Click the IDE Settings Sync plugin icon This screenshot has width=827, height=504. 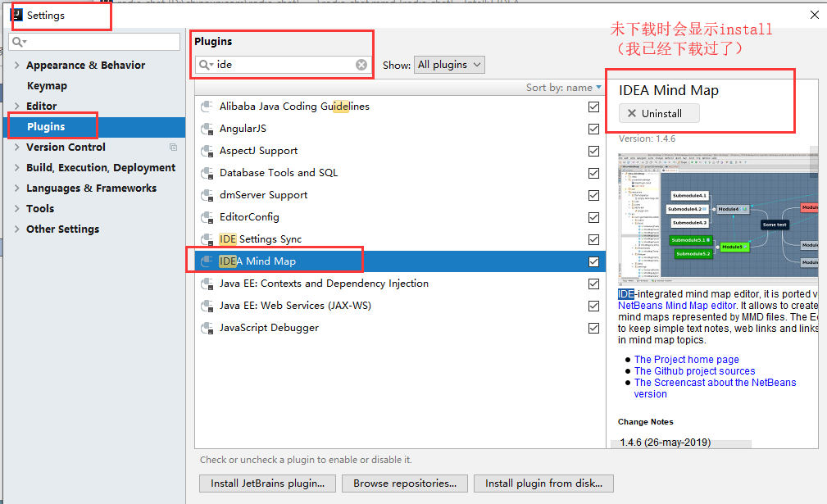pyautogui.click(x=207, y=239)
